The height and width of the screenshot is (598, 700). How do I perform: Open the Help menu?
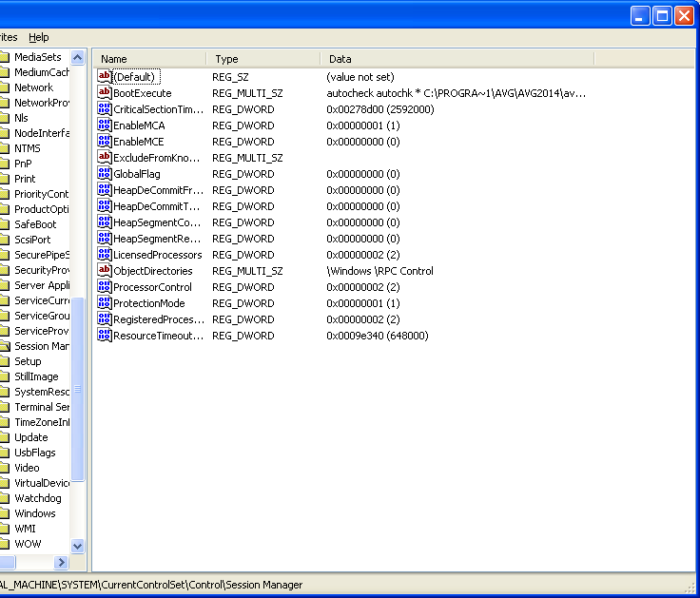click(38, 37)
